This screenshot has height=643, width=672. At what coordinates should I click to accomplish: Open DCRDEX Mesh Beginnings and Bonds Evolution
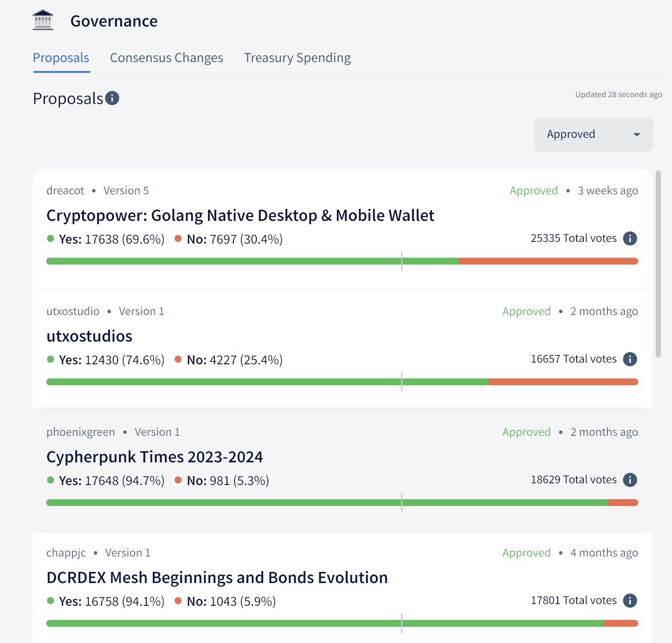(217, 578)
